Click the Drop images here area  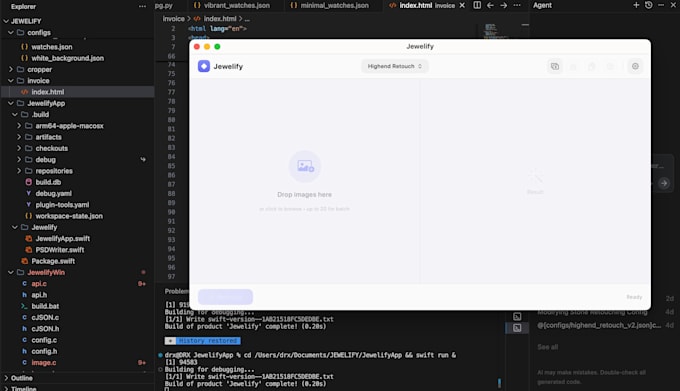pos(304,195)
